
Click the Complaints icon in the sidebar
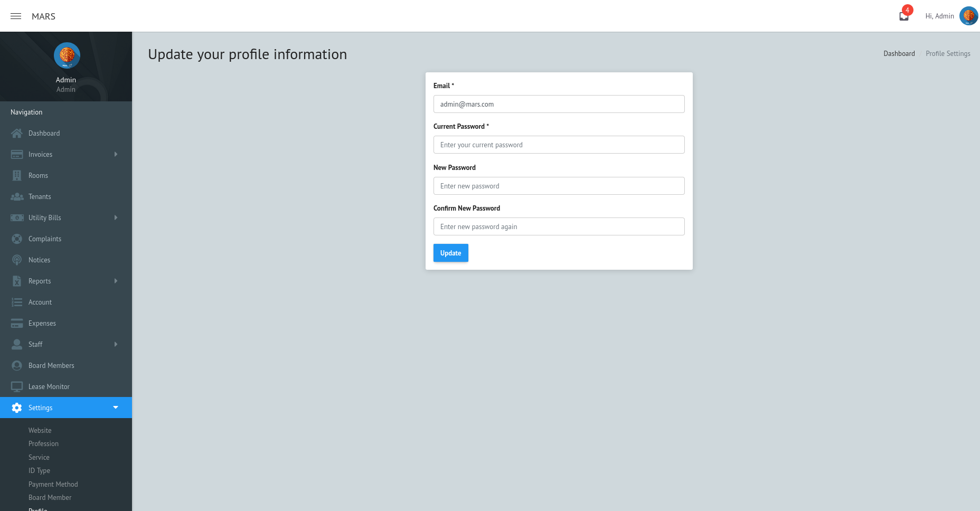point(16,239)
